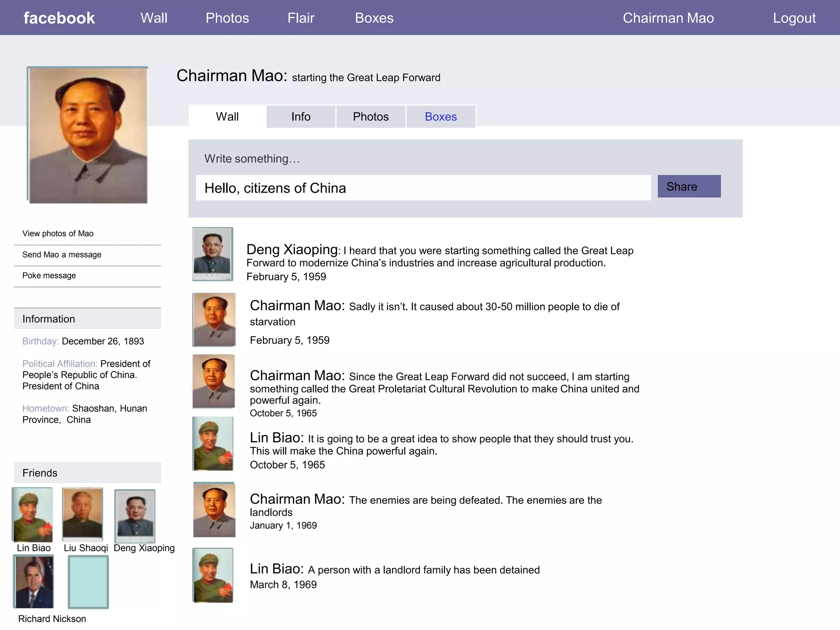This screenshot has height=630, width=840.
Task: Select the Boxes profile tab
Action: pyautogui.click(x=441, y=117)
